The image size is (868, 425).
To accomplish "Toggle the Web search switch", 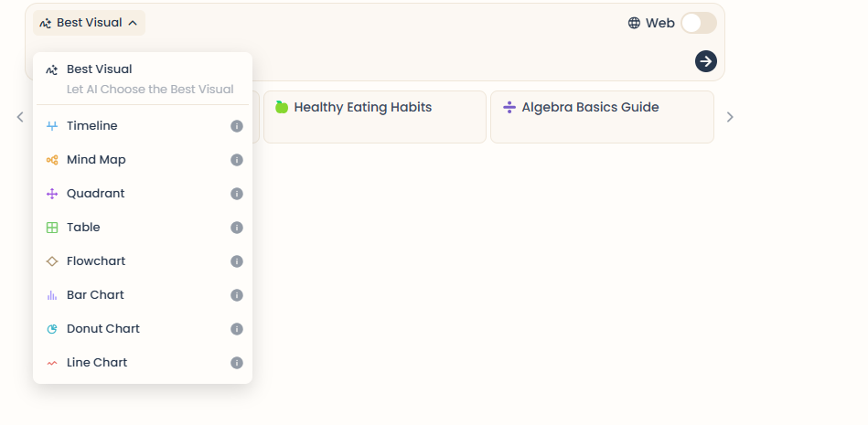I will [699, 23].
